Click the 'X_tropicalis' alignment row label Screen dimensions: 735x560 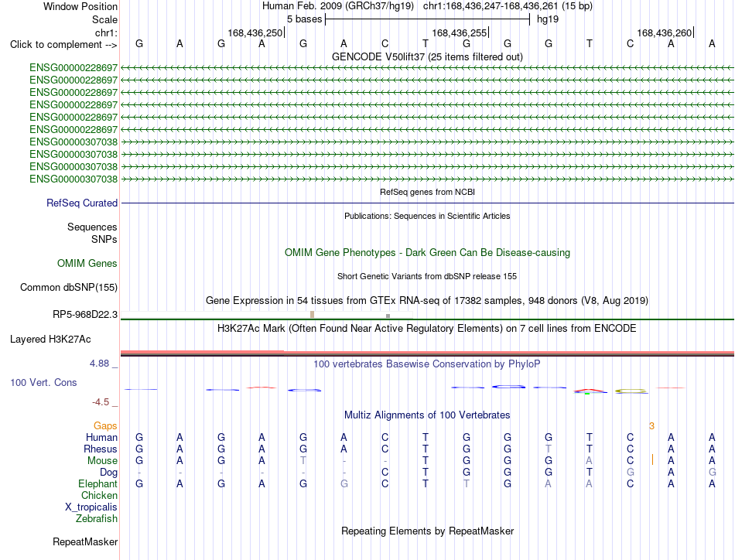[x=91, y=507]
